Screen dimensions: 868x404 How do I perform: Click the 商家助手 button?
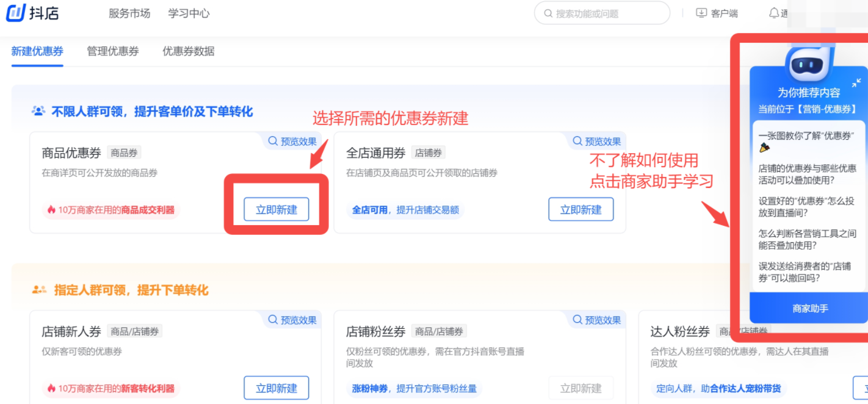point(808,308)
